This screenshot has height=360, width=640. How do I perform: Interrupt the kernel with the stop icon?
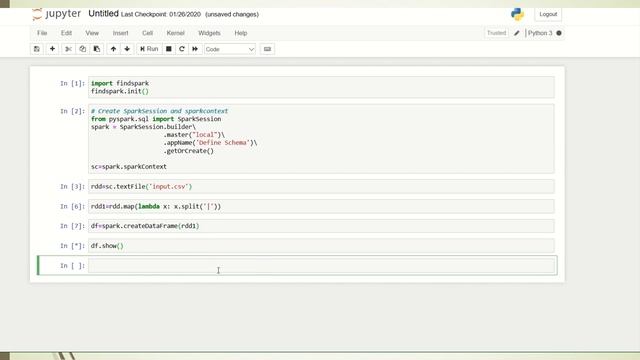(169, 49)
